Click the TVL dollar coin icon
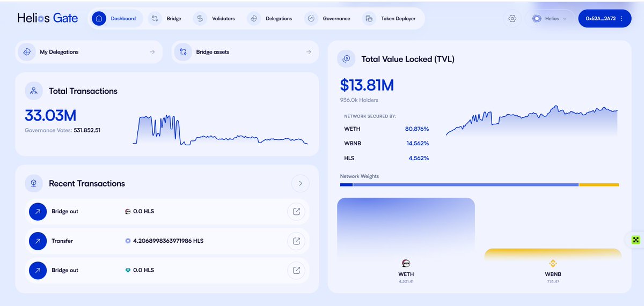Image resolution: width=644 pixels, height=306 pixels. coord(346,58)
